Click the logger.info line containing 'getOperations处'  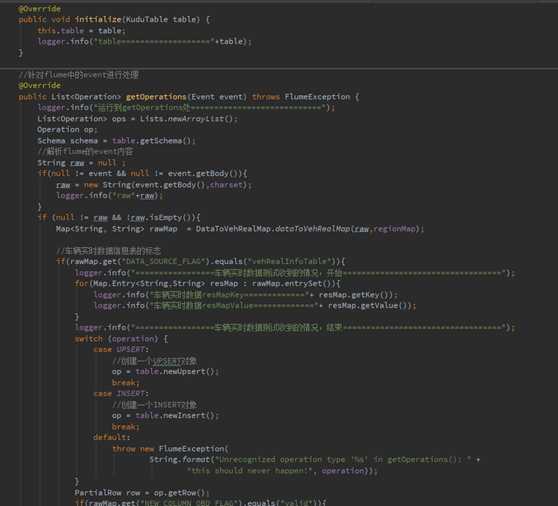point(186,107)
